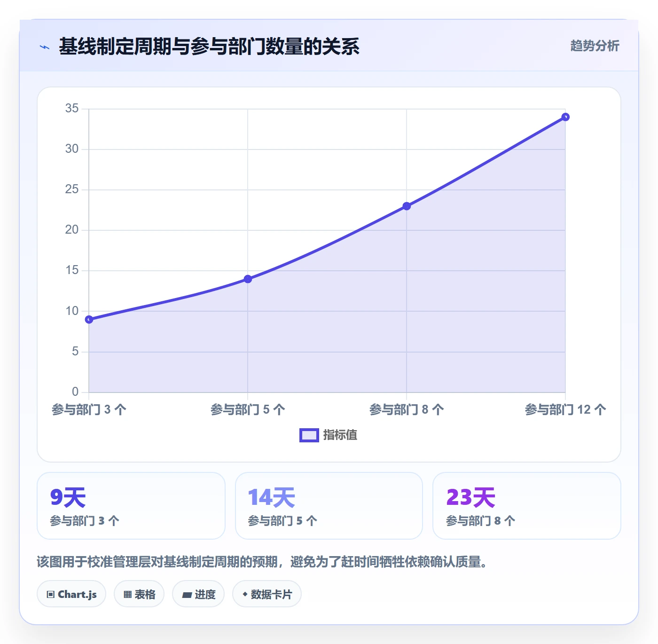Toggle the 指标值 legend item
The height and width of the screenshot is (644, 658).
329,435
